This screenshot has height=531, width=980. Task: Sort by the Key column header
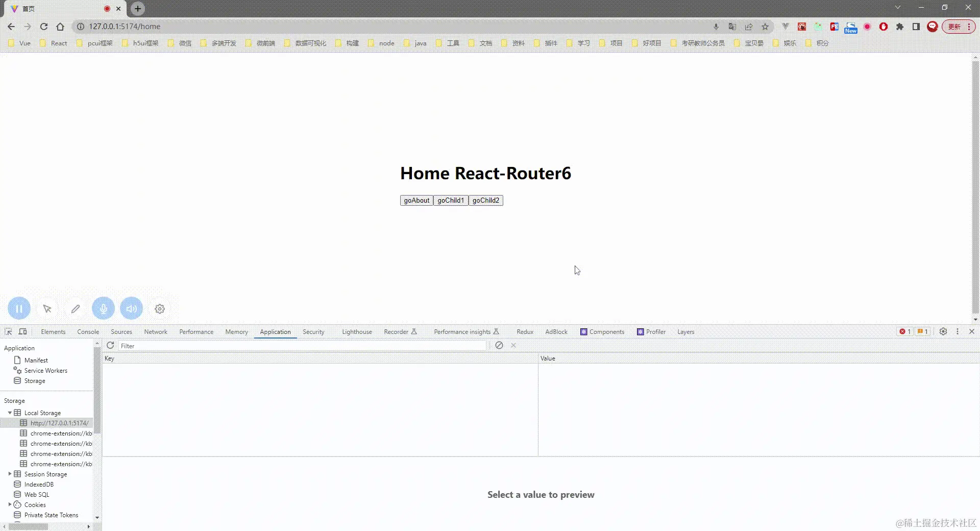pos(320,358)
